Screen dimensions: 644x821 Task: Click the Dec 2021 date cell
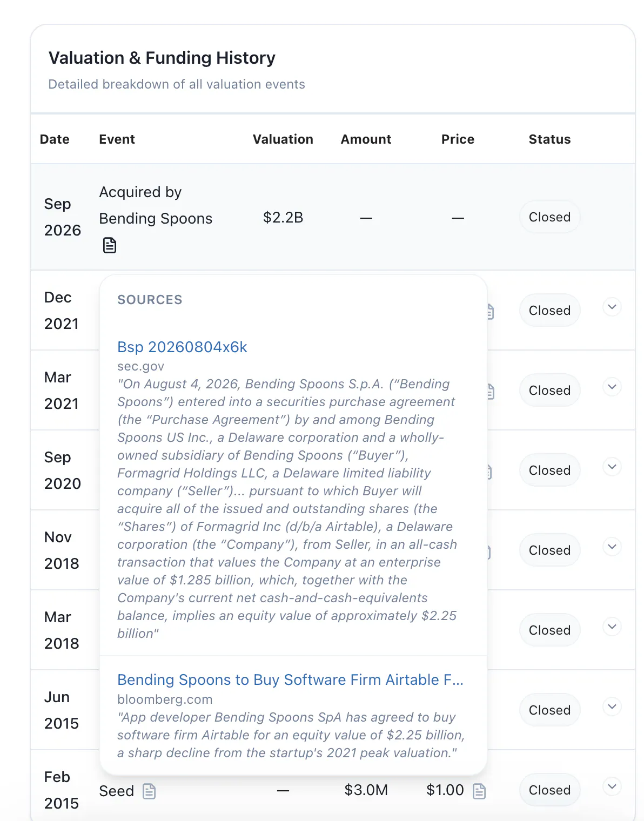[62, 311]
